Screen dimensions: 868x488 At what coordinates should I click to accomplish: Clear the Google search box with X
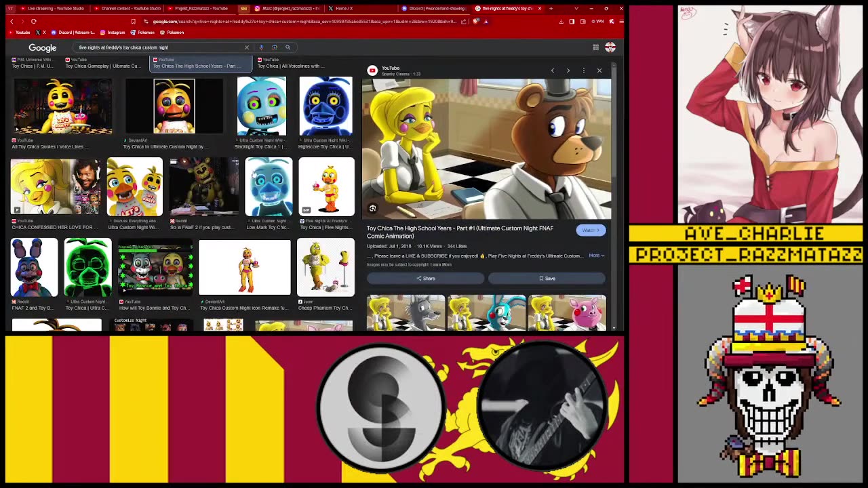pos(247,47)
